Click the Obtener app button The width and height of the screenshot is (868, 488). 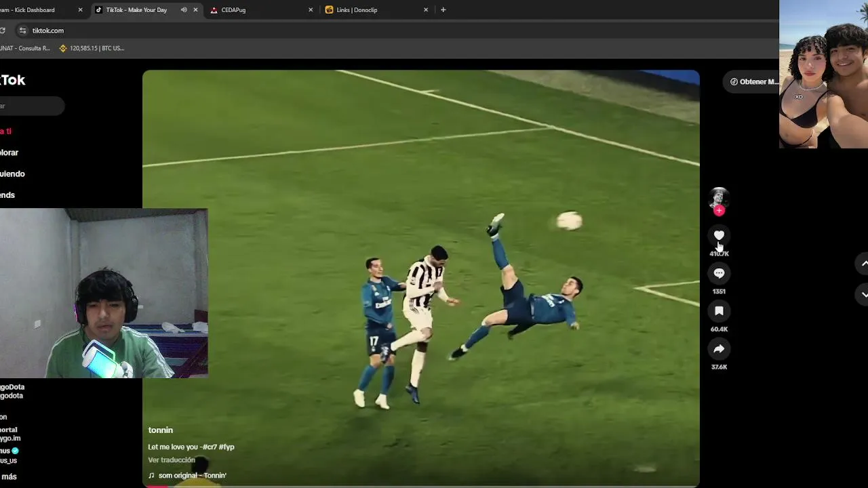753,81
